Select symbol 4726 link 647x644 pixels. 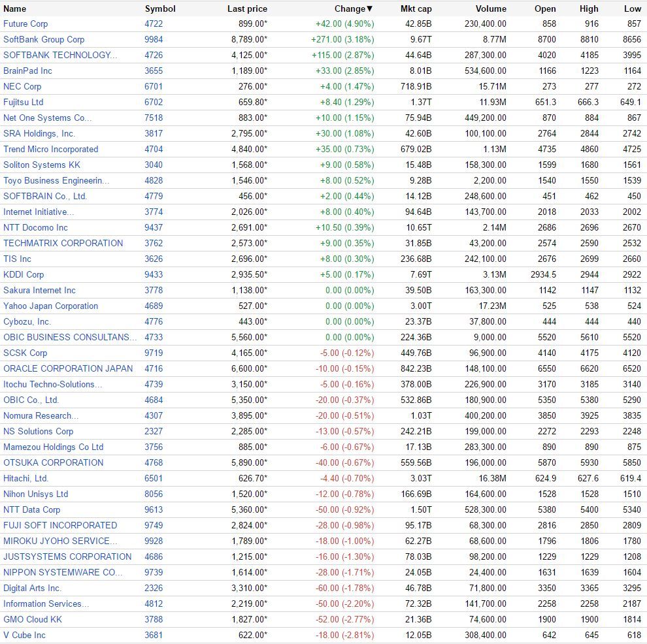tap(154, 56)
